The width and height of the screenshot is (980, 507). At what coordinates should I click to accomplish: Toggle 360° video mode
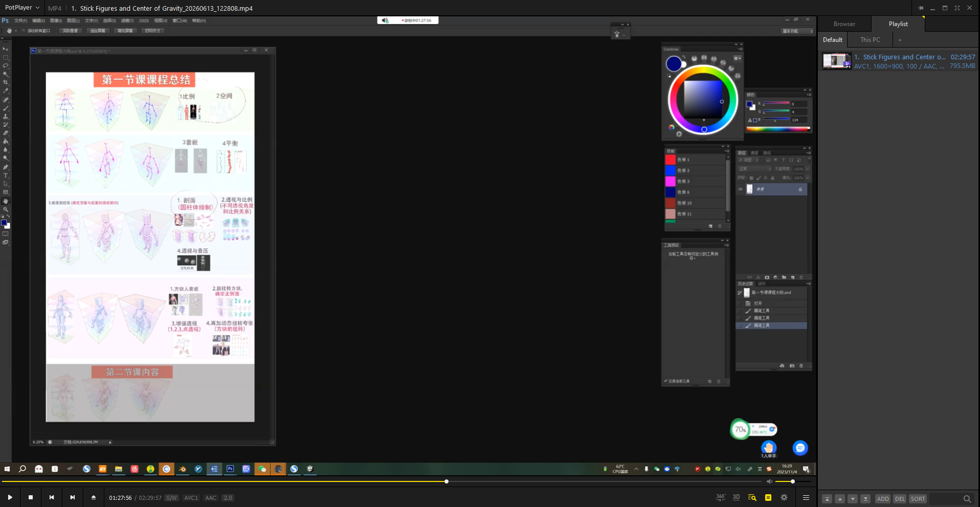(721, 497)
